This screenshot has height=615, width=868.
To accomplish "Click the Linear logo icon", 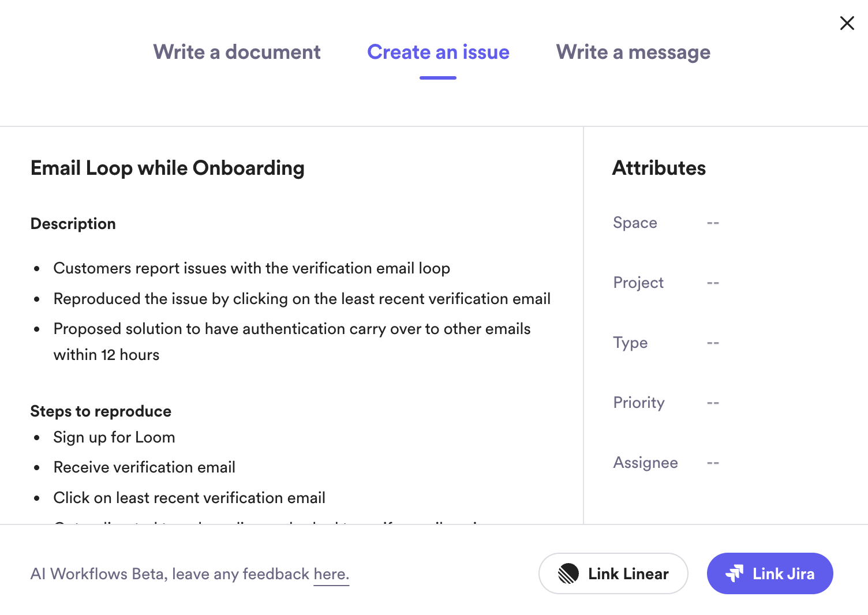I will tap(568, 573).
